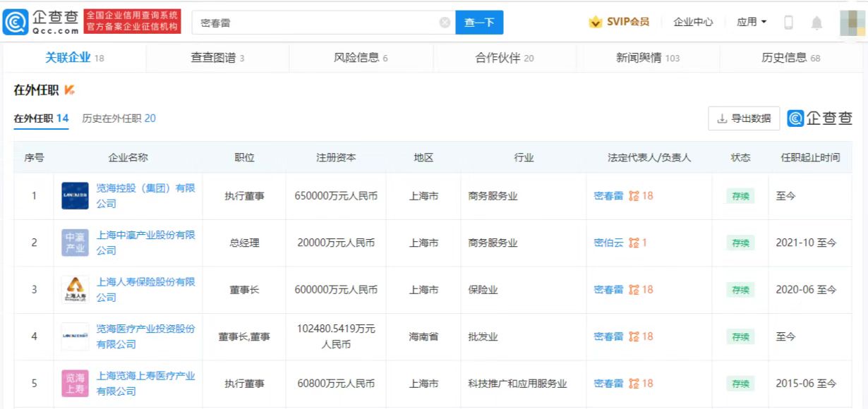Click the 中瀛产业 company logo
Viewport: 868px width, 409px height.
(75, 243)
